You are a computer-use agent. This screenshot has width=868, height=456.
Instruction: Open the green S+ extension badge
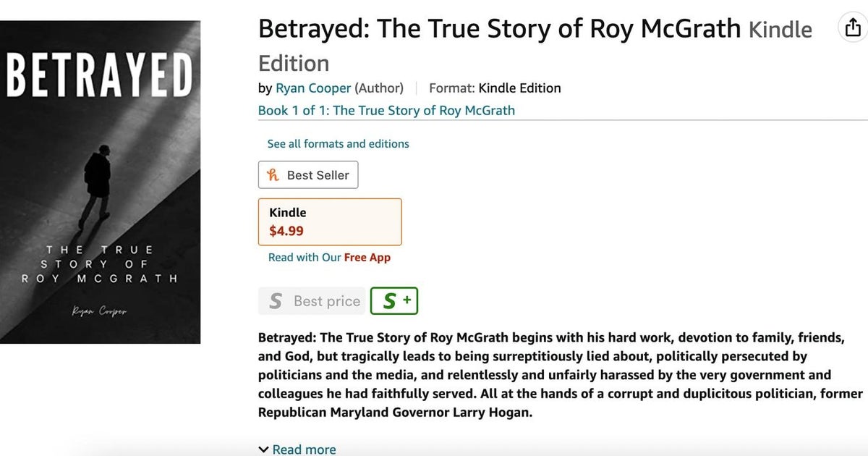click(x=394, y=300)
